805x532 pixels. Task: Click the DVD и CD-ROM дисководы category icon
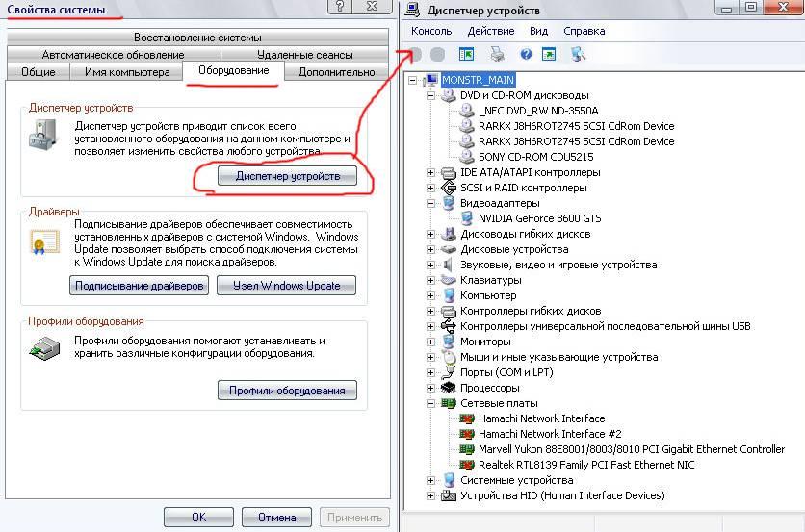coord(449,95)
